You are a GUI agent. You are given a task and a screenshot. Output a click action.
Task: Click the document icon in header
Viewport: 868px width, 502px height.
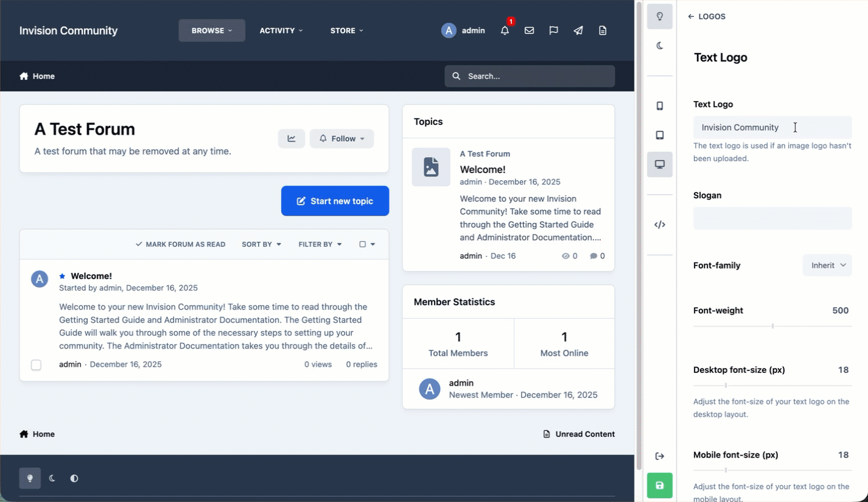603,30
